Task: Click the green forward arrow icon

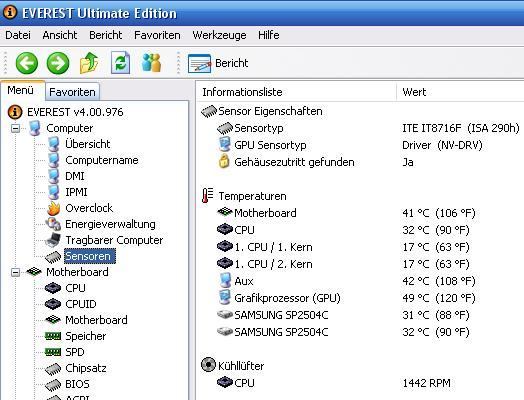Action: [58, 63]
